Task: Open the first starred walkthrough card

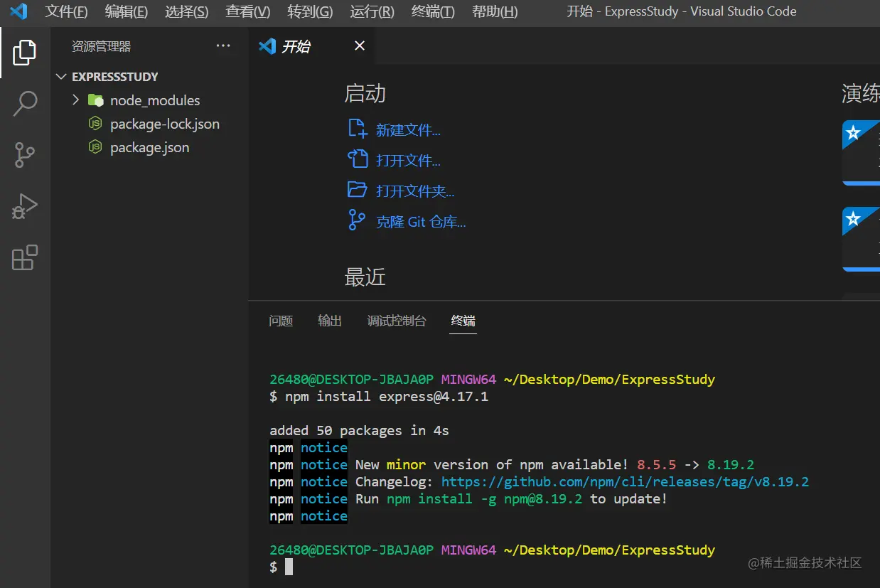Action: click(x=861, y=152)
